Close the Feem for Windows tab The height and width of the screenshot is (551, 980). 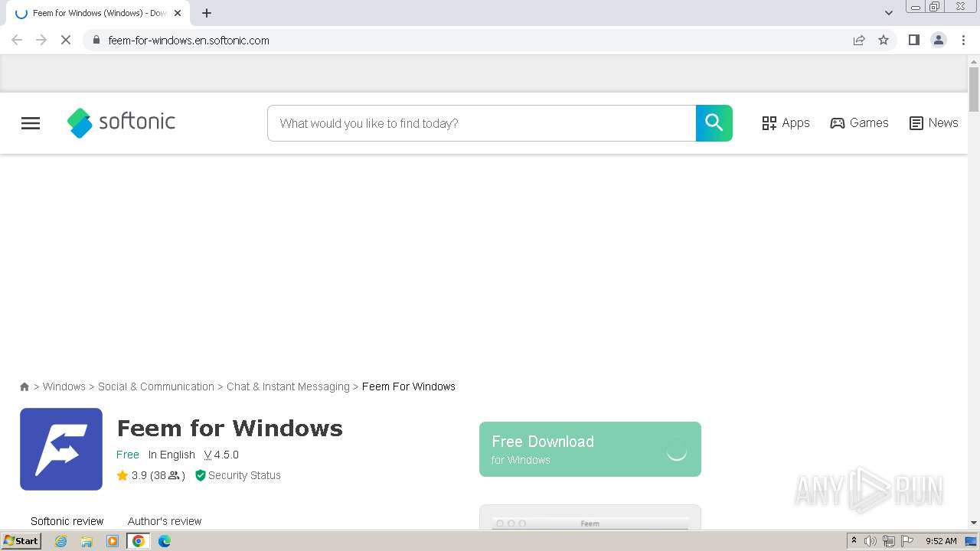point(178,13)
